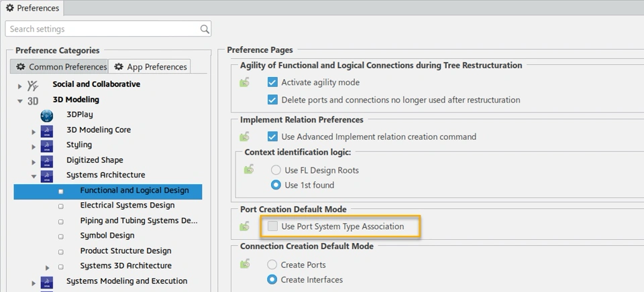The width and height of the screenshot is (644, 292).
Task: Collapse Systems Architecture node
Action: click(34, 176)
